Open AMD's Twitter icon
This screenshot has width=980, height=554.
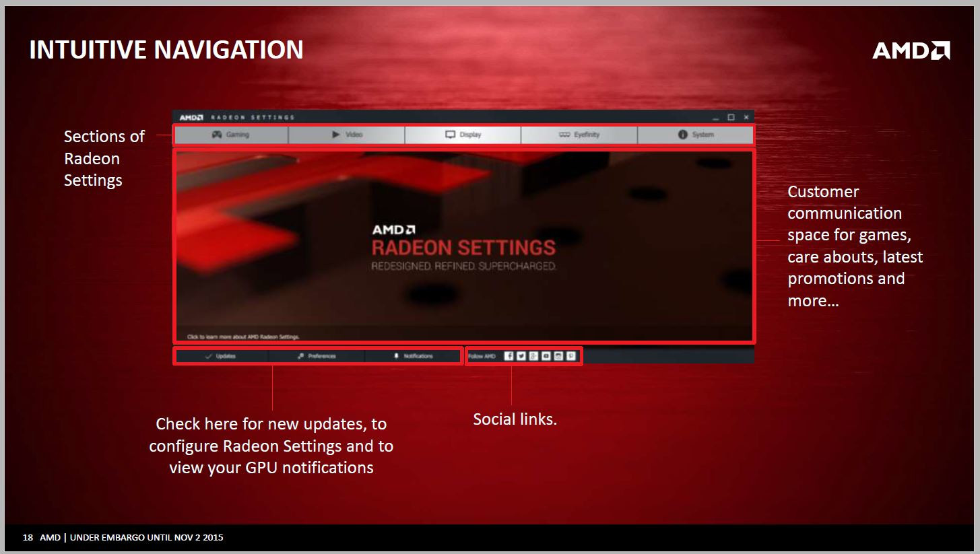[521, 356]
